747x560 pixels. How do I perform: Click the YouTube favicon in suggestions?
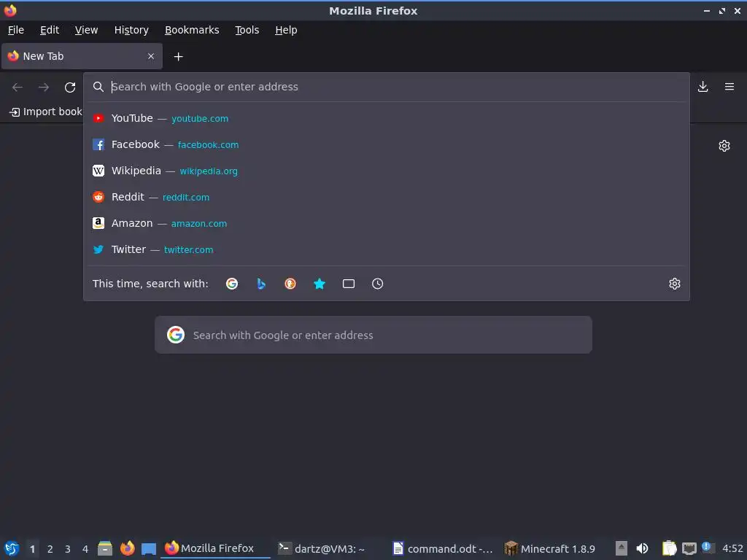98,118
